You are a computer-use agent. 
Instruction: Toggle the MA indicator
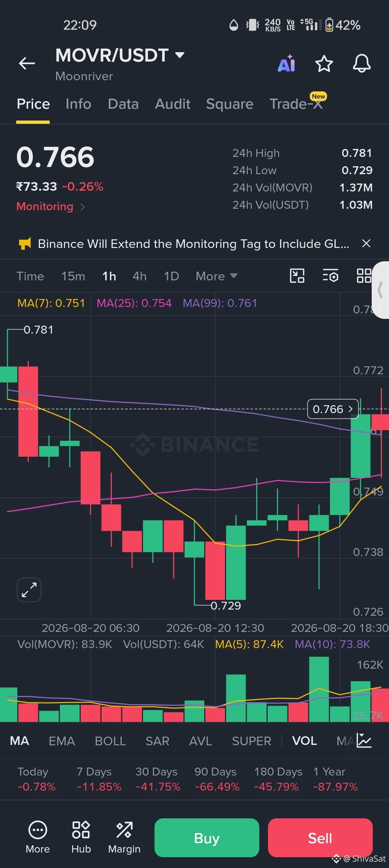[x=19, y=741]
